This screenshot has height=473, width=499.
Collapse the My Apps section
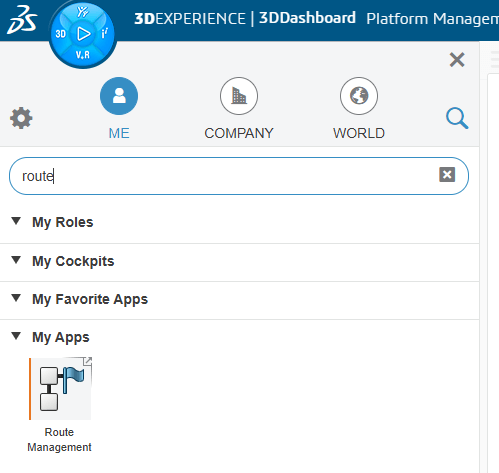tap(16, 335)
